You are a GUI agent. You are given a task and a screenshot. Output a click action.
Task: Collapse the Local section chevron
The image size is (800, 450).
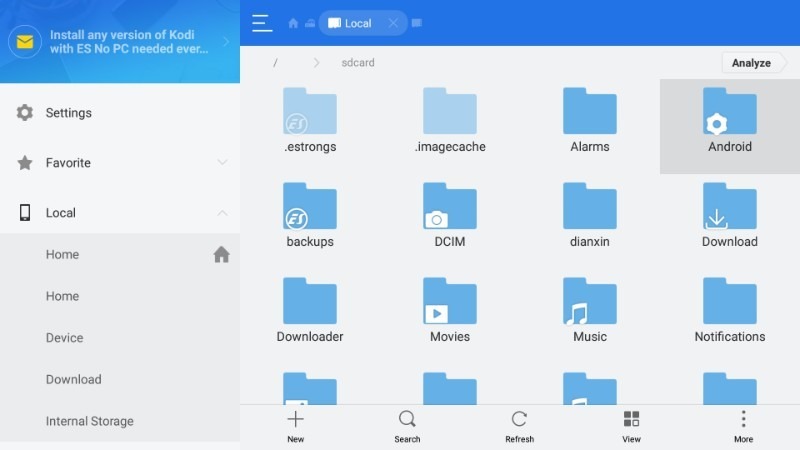222,213
